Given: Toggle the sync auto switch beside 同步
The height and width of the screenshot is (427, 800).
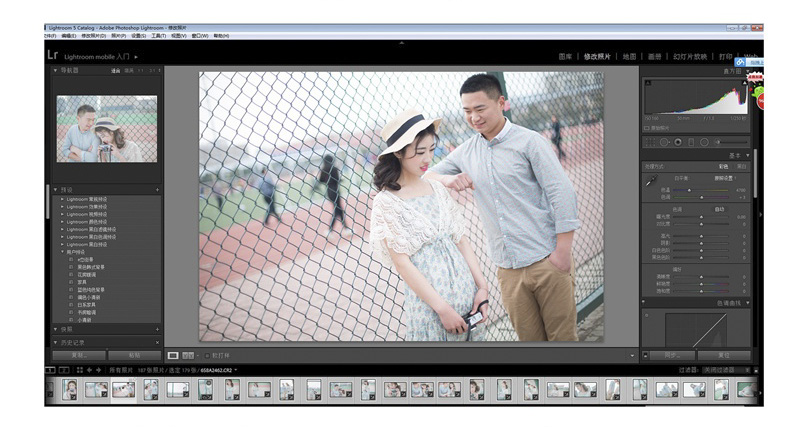Looking at the screenshot, I should point(645,355).
